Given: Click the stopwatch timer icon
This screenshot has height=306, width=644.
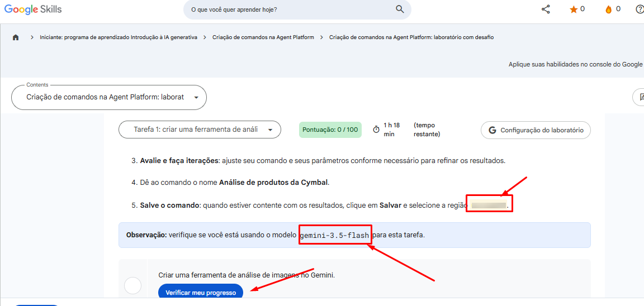Looking at the screenshot, I should 376,129.
